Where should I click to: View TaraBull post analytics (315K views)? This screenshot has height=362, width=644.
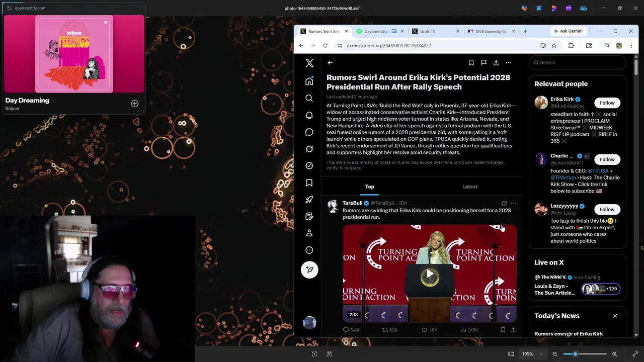(x=469, y=330)
